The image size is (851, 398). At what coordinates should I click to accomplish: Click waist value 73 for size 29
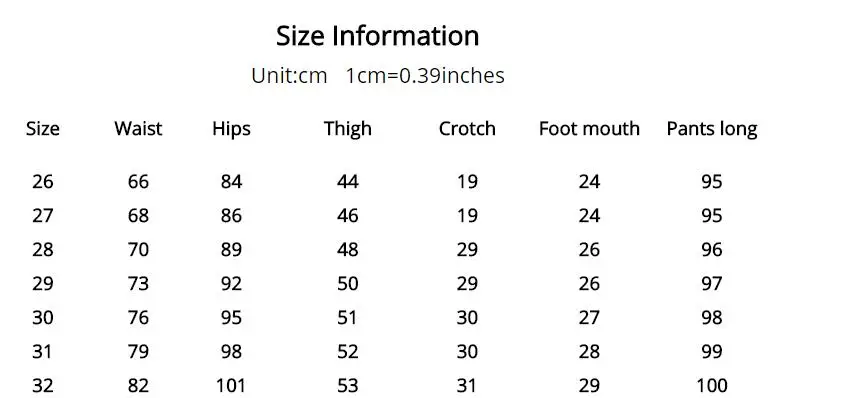point(138,283)
